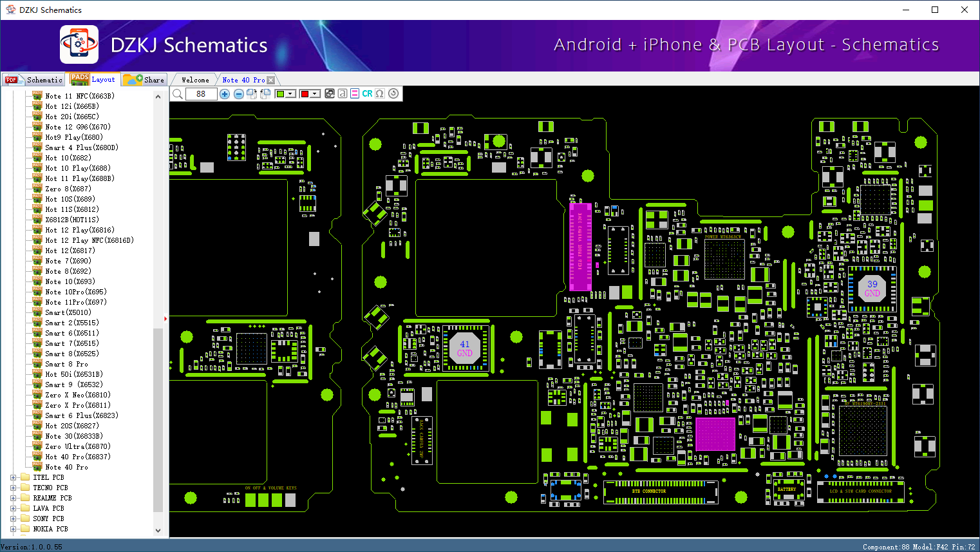Open the red color dropdown arrow
The image size is (980, 552).
(x=315, y=94)
